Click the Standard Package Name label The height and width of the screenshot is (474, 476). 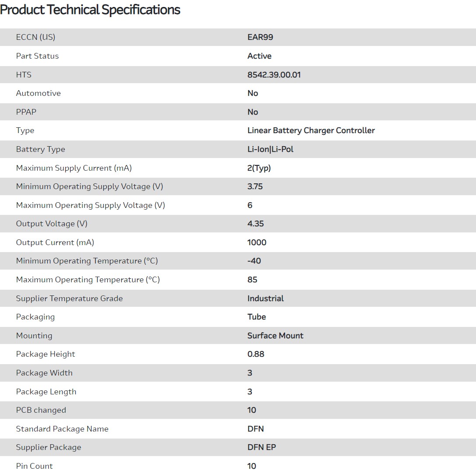point(62,429)
